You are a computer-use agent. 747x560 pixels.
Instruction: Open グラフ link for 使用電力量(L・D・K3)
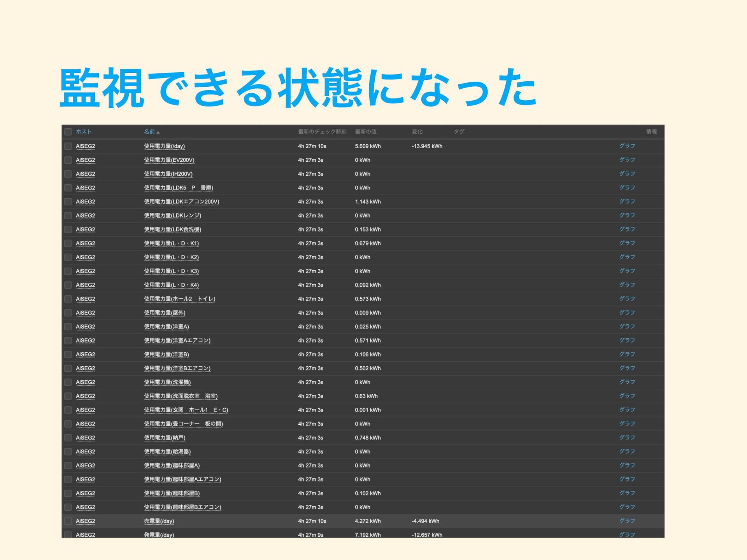click(x=627, y=271)
